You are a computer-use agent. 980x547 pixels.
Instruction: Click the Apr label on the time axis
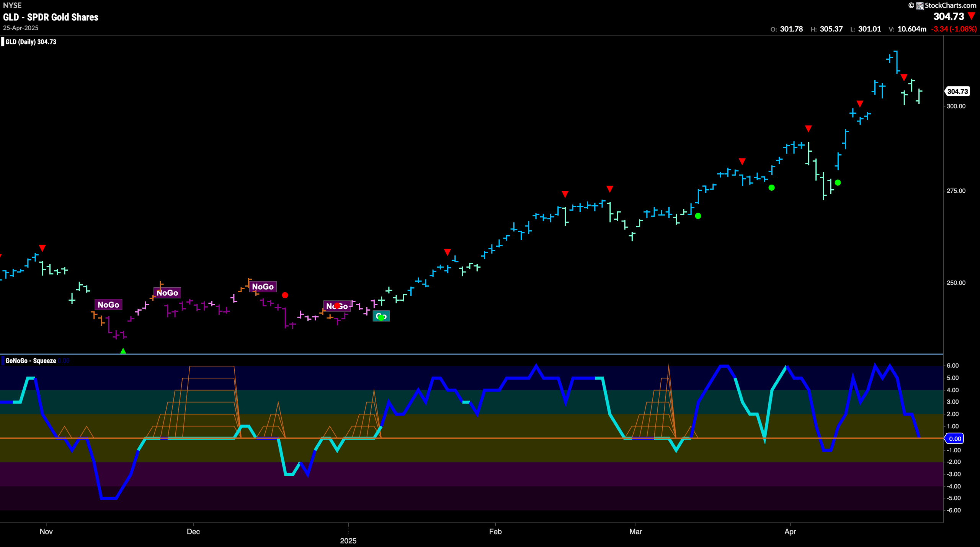click(x=790, y=532)
